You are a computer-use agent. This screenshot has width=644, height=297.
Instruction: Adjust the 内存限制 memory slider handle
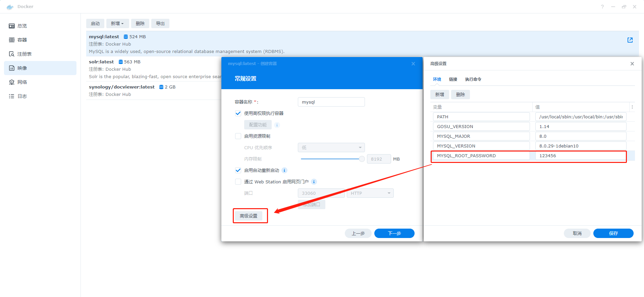(x=362, y=159)
